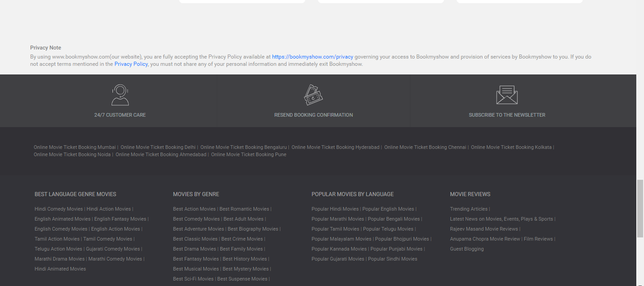The image size is (644, 286).
Task: Go to Popular Sindhi Movies
Action: point(393,259)
